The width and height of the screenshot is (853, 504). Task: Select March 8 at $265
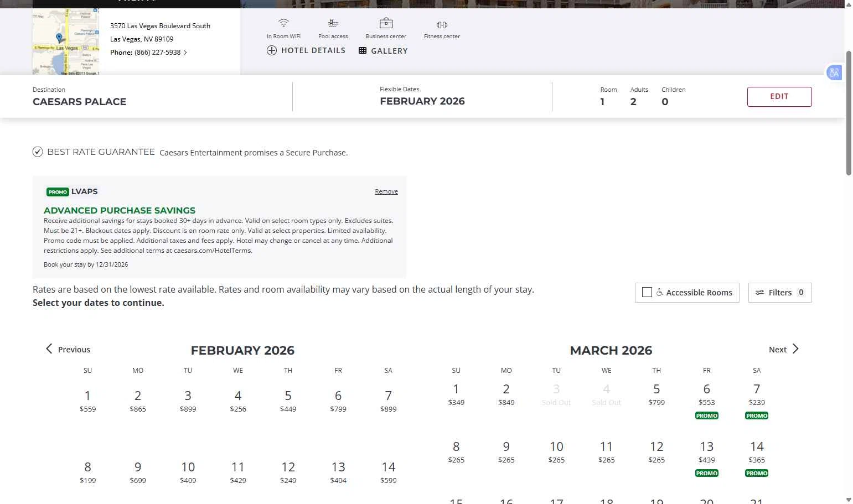point(456,452)
